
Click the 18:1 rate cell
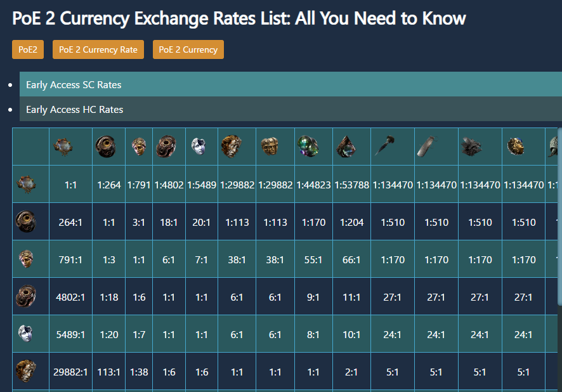click(x=169, y=222)
